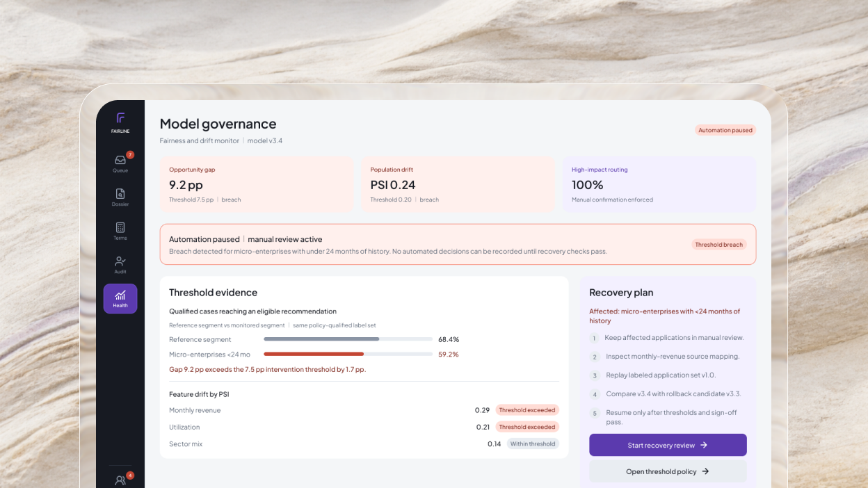The height and width of the screenshot is (488, 868).
Task: Select the Health chart icon
Action: click(x=120, y=295)
